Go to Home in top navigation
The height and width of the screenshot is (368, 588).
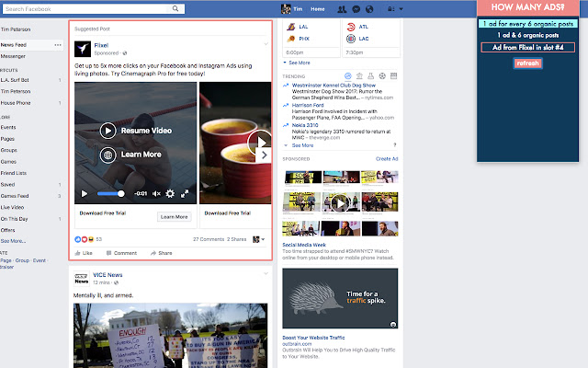point(317,8)
